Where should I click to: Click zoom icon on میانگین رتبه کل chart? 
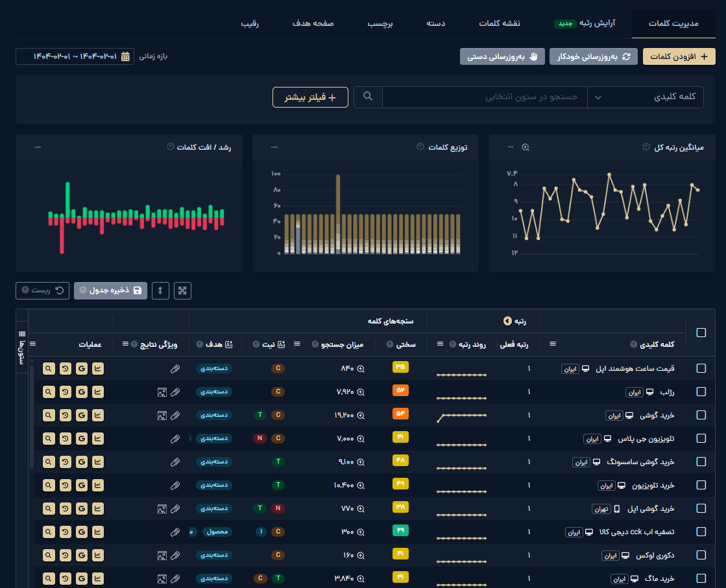pyautogui.click(x=526, y=147)
